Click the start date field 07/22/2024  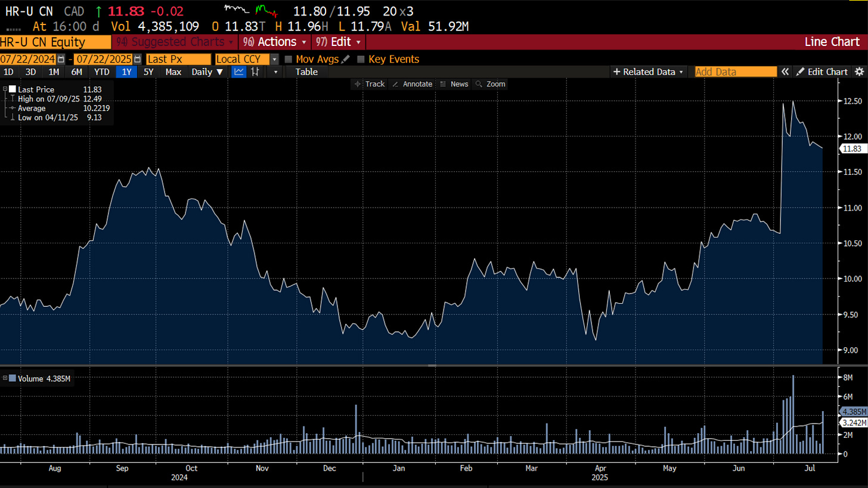(28, 59)
